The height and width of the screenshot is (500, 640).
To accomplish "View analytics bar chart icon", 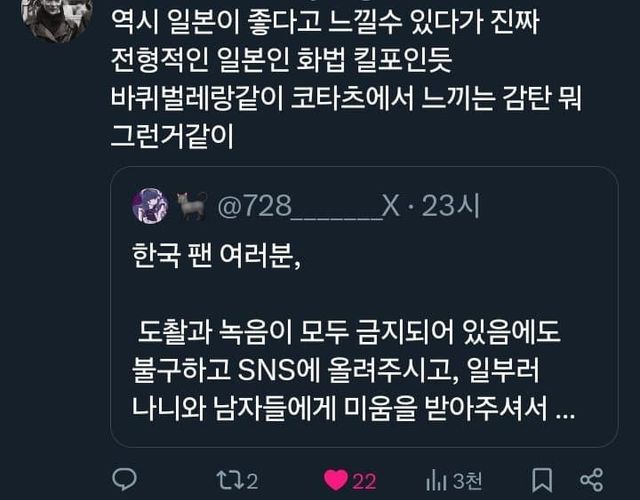I will pos(436,481).
